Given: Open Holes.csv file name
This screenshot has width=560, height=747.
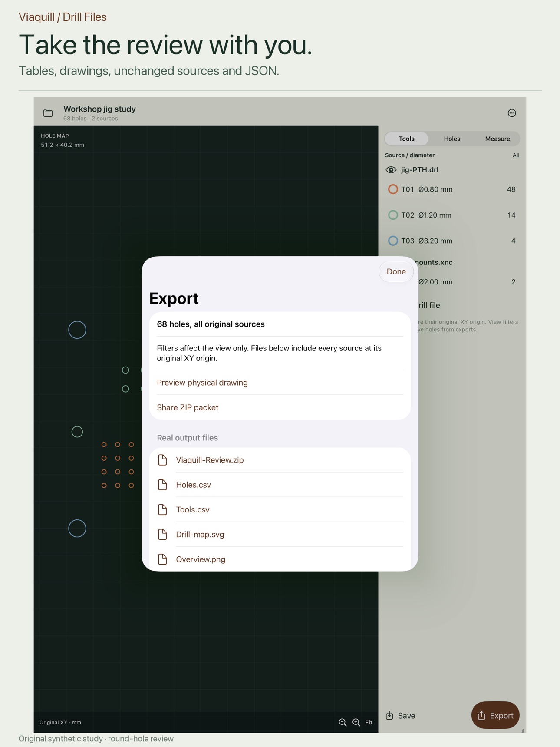Looking at the screenshot, I should pyautogui.click(x=193, y=485).
